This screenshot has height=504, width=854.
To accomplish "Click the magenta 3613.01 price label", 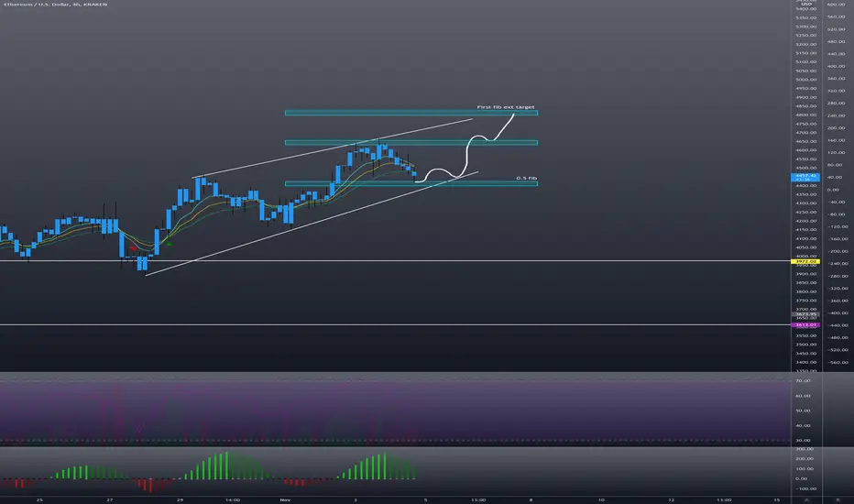I will (805, 324).
